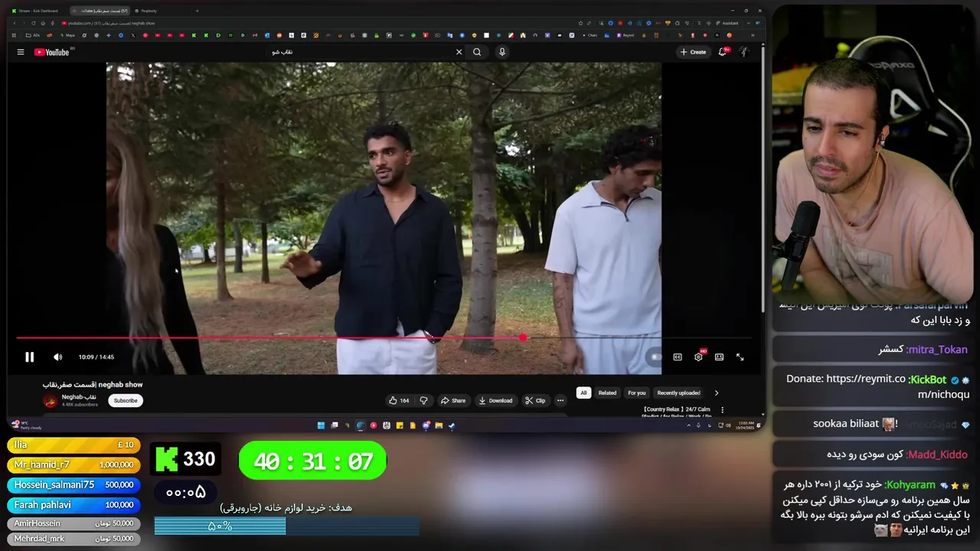Open the ADs bookmarks folder
Viewport: 980px width, 551px height.
coord(34,35)
